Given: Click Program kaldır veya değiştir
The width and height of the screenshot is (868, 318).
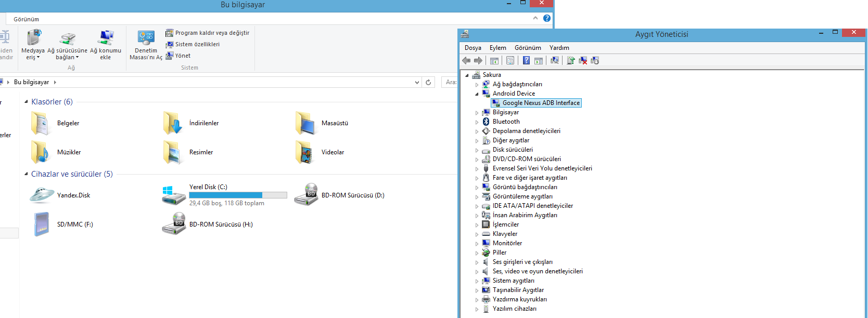Looking at the screenshot, I should click(x=208, y=33).
